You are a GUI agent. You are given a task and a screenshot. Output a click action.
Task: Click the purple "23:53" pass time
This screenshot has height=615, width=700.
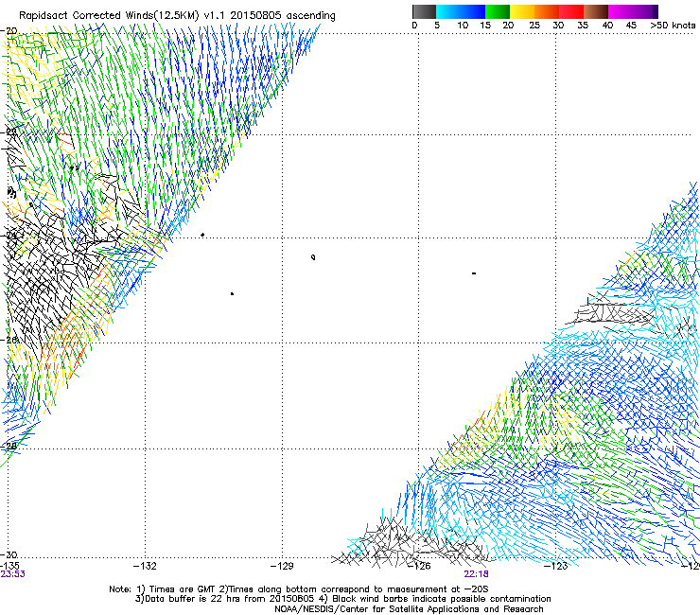[x=12, y=574]
